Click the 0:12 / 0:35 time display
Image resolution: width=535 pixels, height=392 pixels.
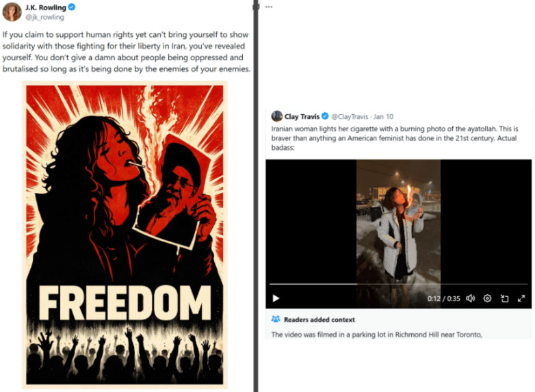click(x=443, y=298)
